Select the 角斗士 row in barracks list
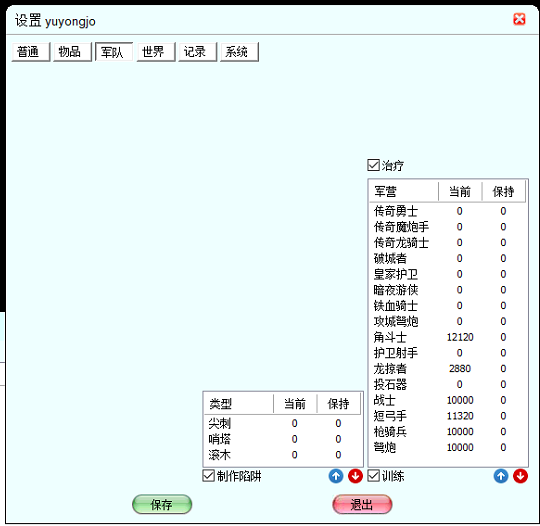 coord(448,337)
